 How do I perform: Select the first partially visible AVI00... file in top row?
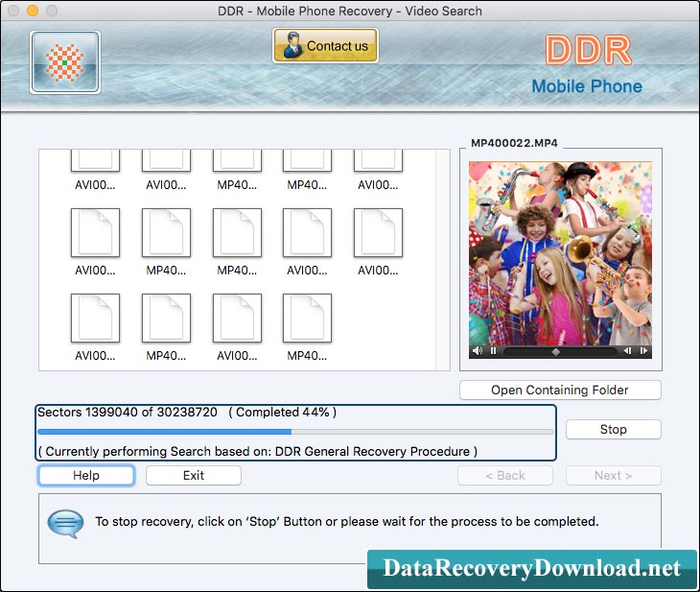[95, 170]
